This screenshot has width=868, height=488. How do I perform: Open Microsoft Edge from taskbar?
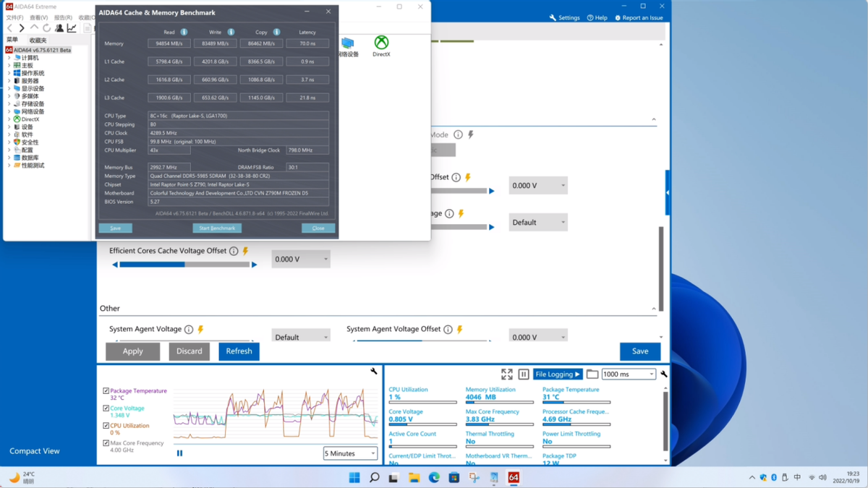tap(434, 477)
